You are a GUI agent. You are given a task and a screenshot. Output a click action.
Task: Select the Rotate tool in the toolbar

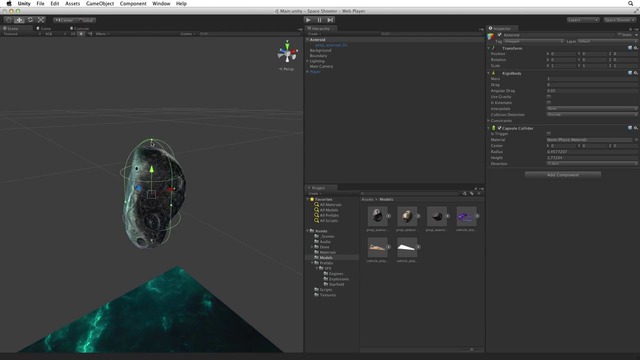coord(30,20)
